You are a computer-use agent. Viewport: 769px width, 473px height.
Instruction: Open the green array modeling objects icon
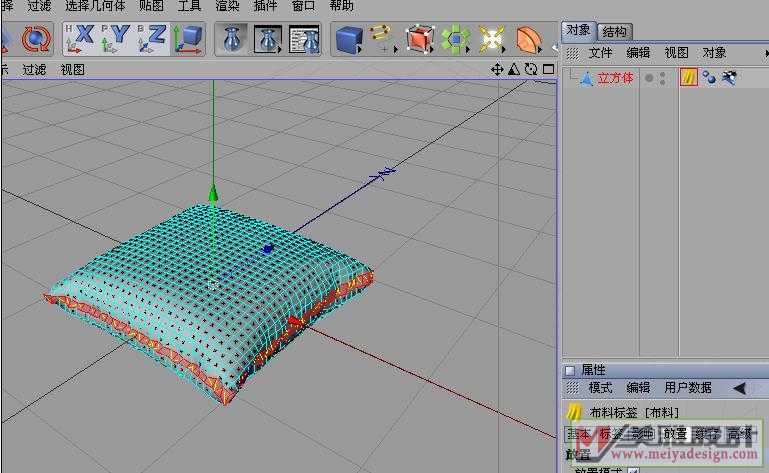click(x=456, y=39)
